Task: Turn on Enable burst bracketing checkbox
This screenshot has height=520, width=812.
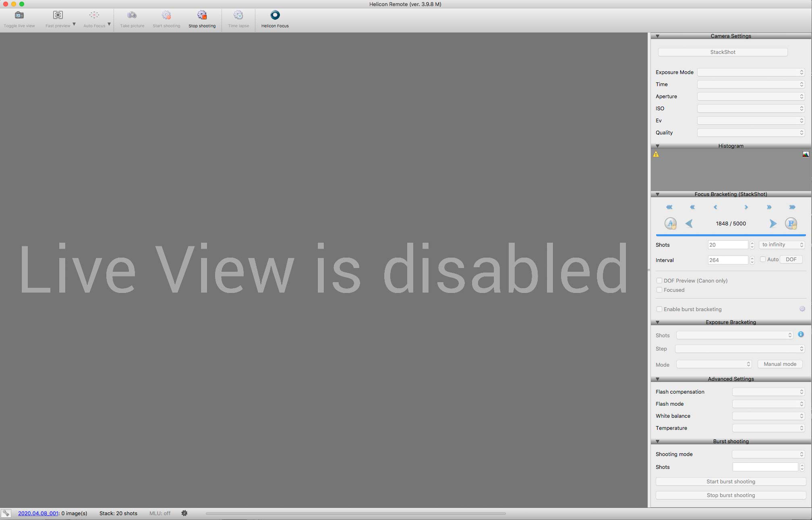Action: [x=659, y=309]
